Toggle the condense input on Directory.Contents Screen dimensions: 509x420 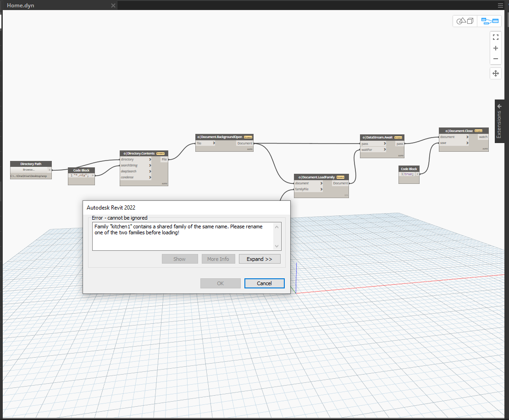pyautogui.click(x=151, y=177)
